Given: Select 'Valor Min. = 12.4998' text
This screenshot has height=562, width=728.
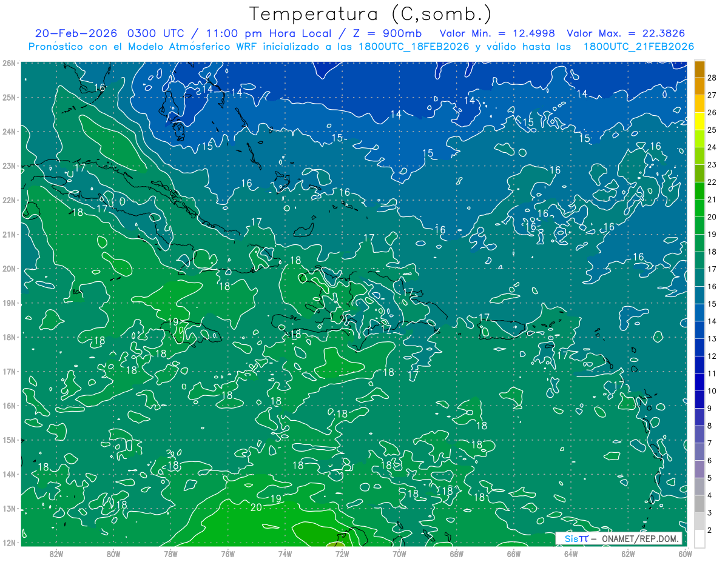Looking at the screenshot, I should click(497, 33).
